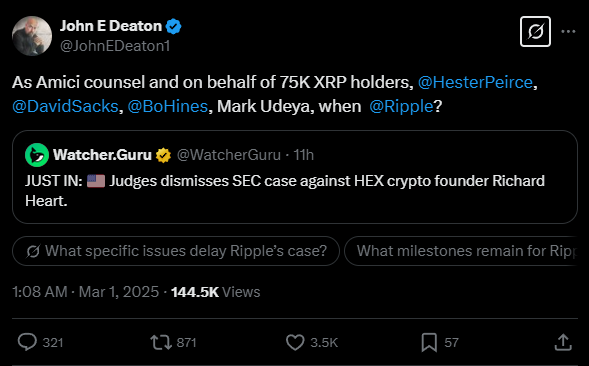Viewport: 589px width, 366px height.
Task: Click the reply speech bubble icon
Action: (x=27, y=342)
